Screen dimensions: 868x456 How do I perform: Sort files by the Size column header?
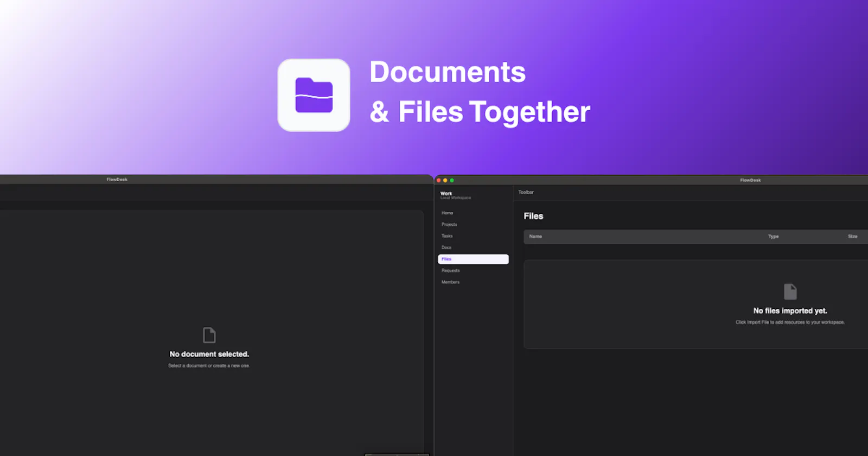[x=852, y=236]
